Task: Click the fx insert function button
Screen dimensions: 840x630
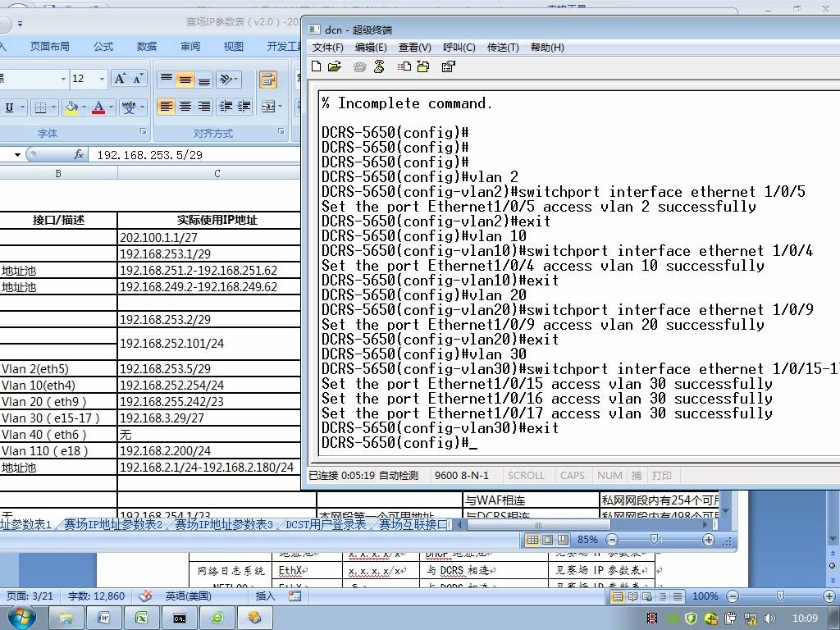Action: pyautogui.click(x=79, y=155)
